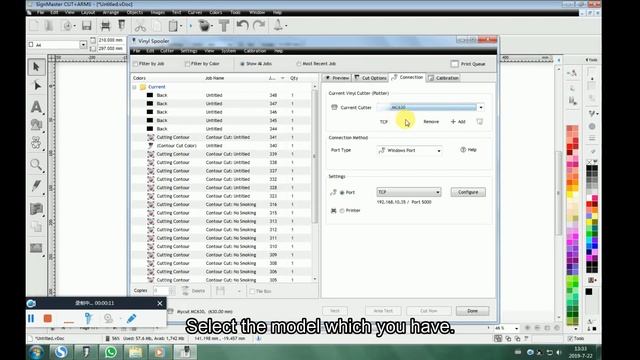This screenshot has height=360, width=640.
Task: Open the Port Type Windows Port dropdown
Action: [439, 151]
